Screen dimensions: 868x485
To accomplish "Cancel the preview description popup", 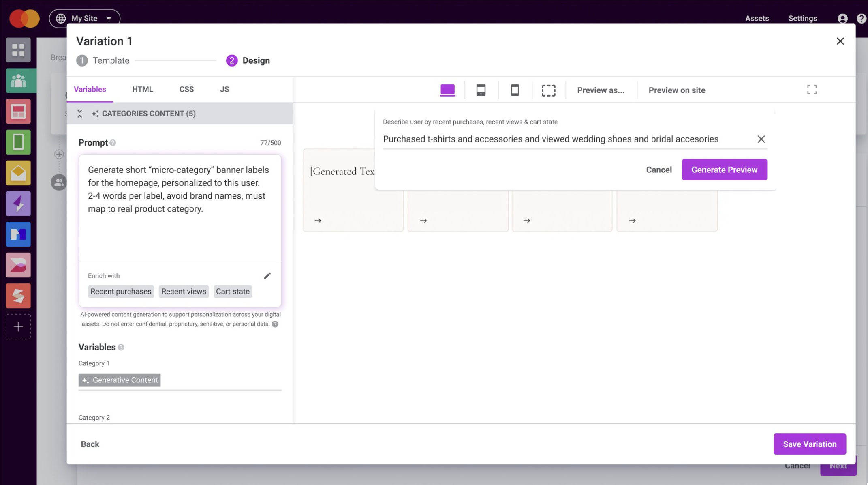I will coord(659,170).
